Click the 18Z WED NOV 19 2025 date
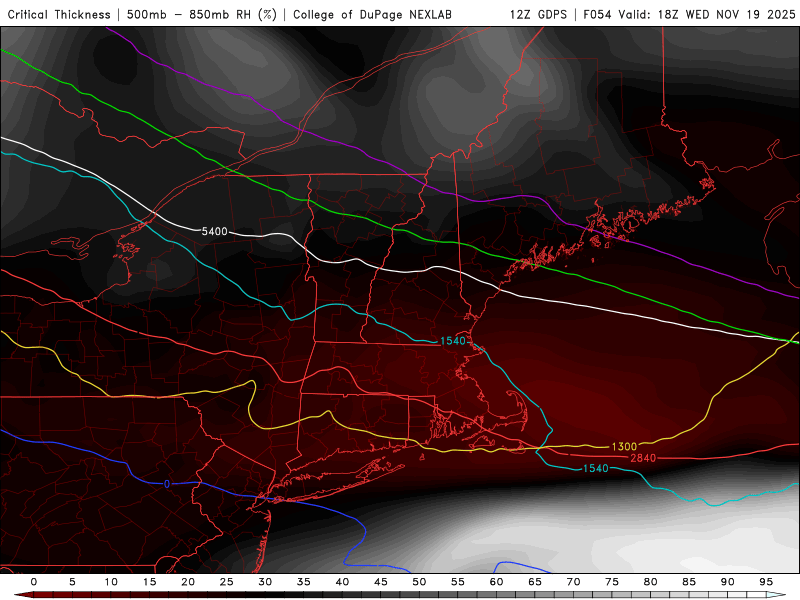Image resolution: width=800 pixels, height=600 pixels. 727,14
